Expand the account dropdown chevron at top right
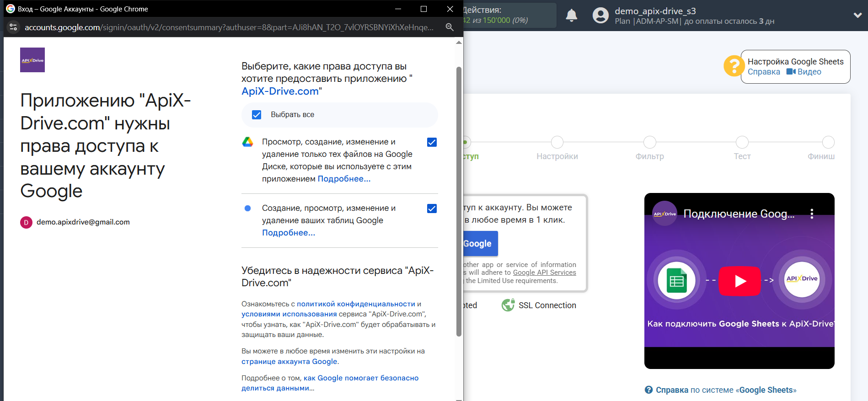This screenshot has width=868, height=401. click(857, 15)
